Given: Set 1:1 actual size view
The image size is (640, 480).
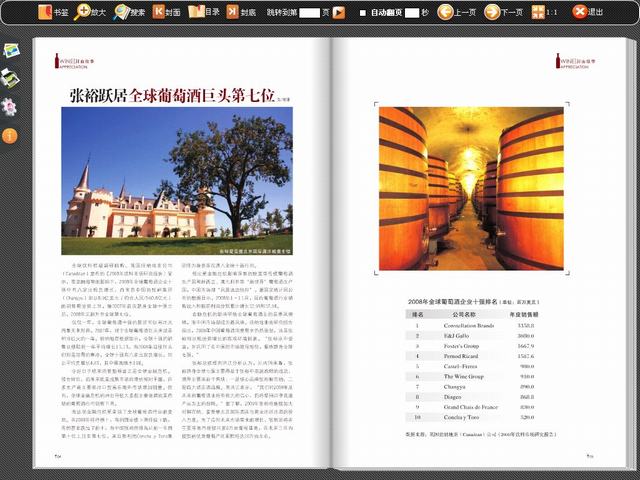Looking at the screenshot, I should click(x=544, y=12).
